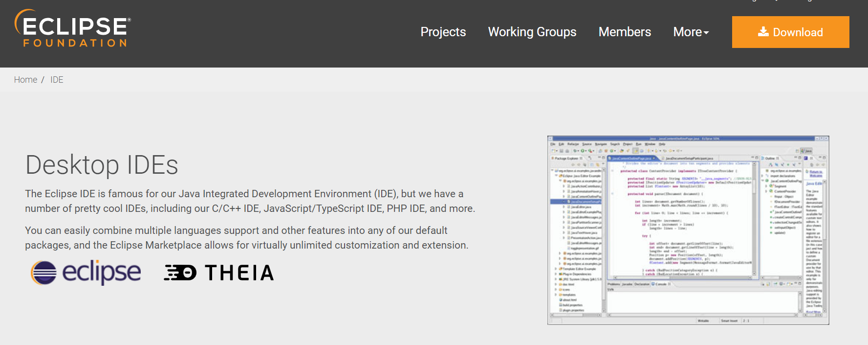This screenshot has height=345, width=868.
Task: Open the Working Groups page
Action: (532, 32)
